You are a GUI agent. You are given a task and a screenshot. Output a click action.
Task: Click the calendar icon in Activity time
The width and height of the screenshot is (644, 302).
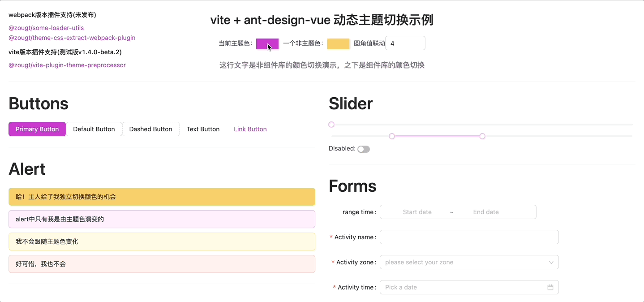tap(550, 287)
